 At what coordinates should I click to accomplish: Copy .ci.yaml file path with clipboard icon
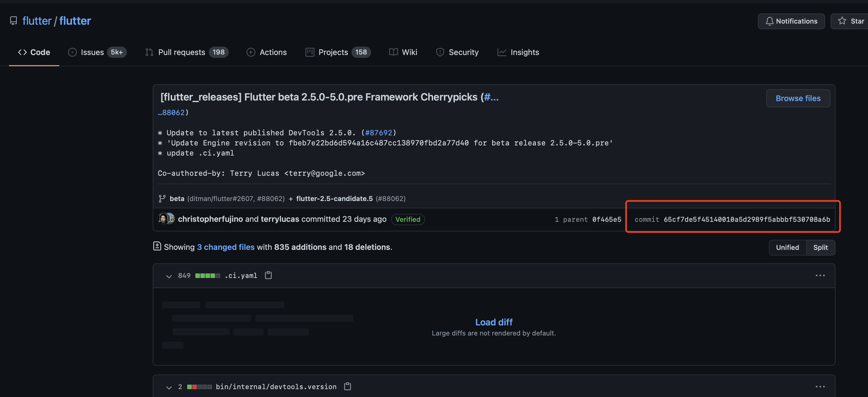pyautogui.click(x=268, y=275)
